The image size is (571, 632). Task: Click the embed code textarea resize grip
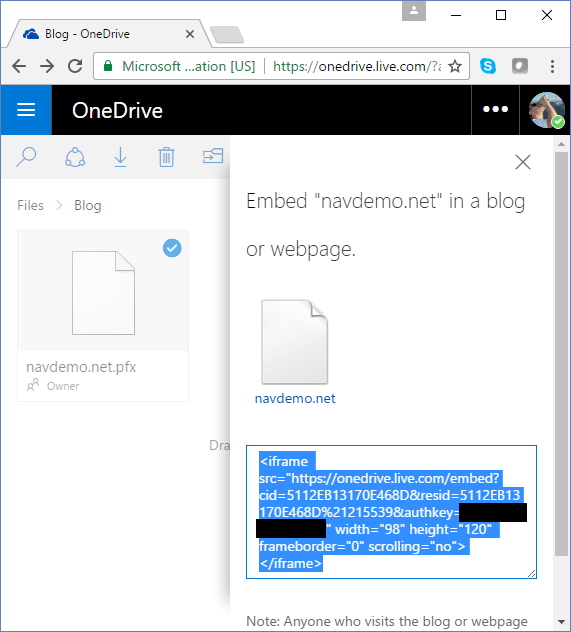pyautogui.click(x=532, y=574)
